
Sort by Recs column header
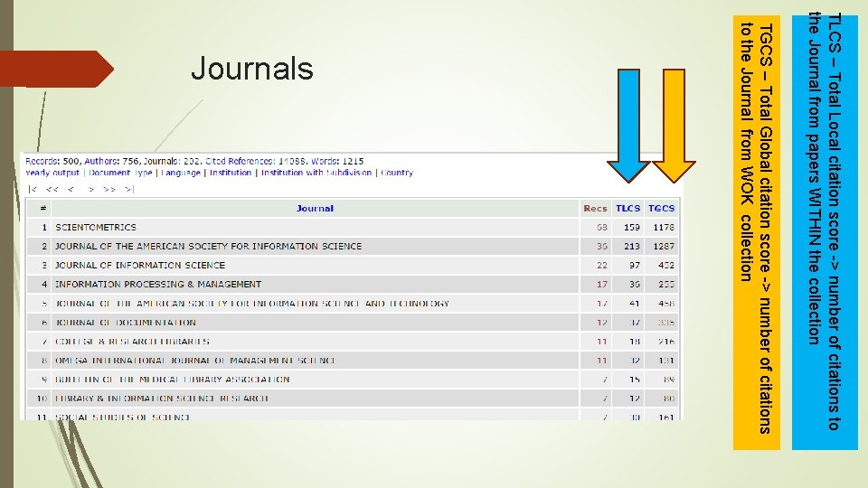tap(595, 209)
